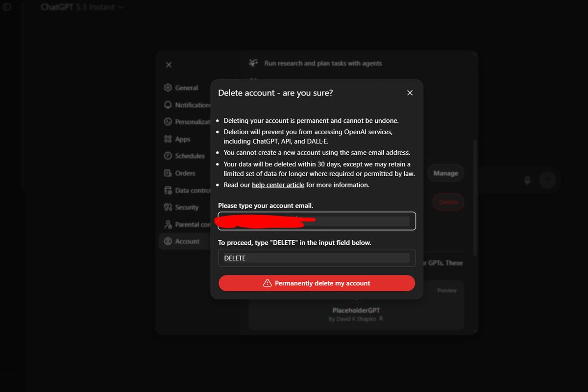Open Security settings tab
Image resolution: width=588 pixels, height=392 pixels.
(186, 208)
